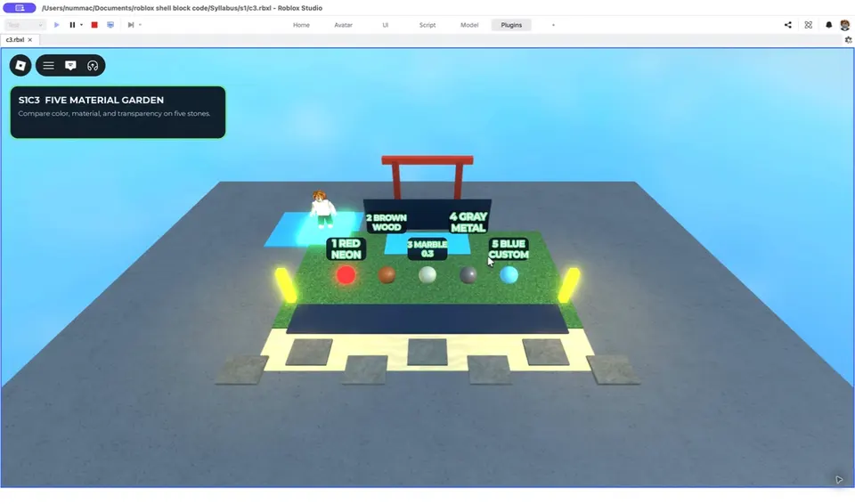Open the in-game Roblox logo menu

(20, 66)
